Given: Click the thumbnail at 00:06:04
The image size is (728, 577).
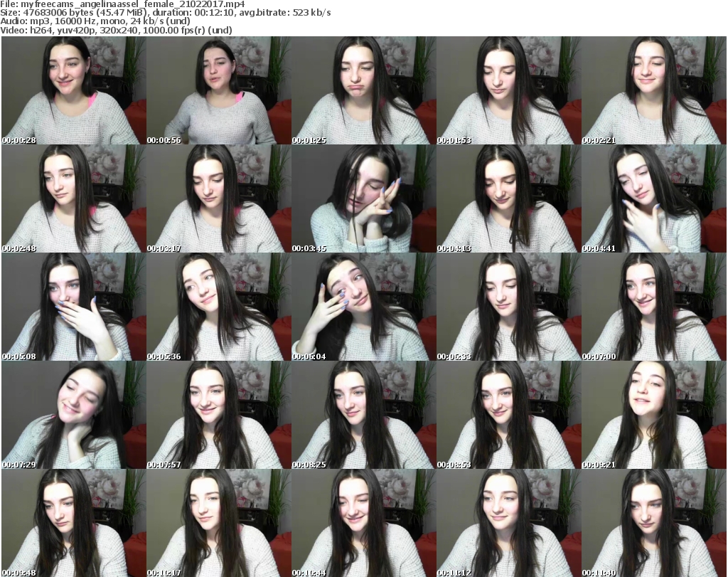Looking at the screenshot, I should tap(363, 307).
